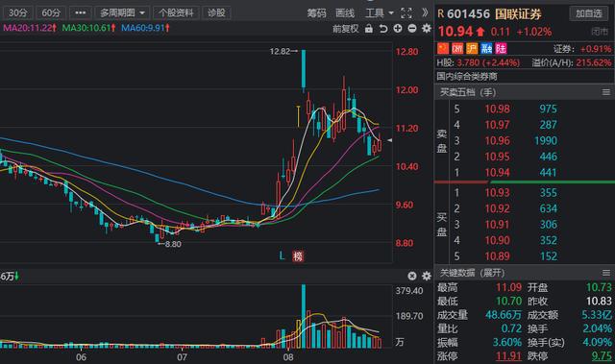Add stock with 加自选 button
The height and width of the screenshot is (364, 615).
(x=588, y=13)
